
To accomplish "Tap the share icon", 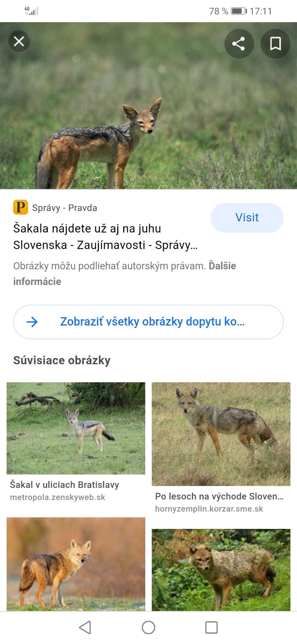I will pyautogui.click(x=239, y=43).
